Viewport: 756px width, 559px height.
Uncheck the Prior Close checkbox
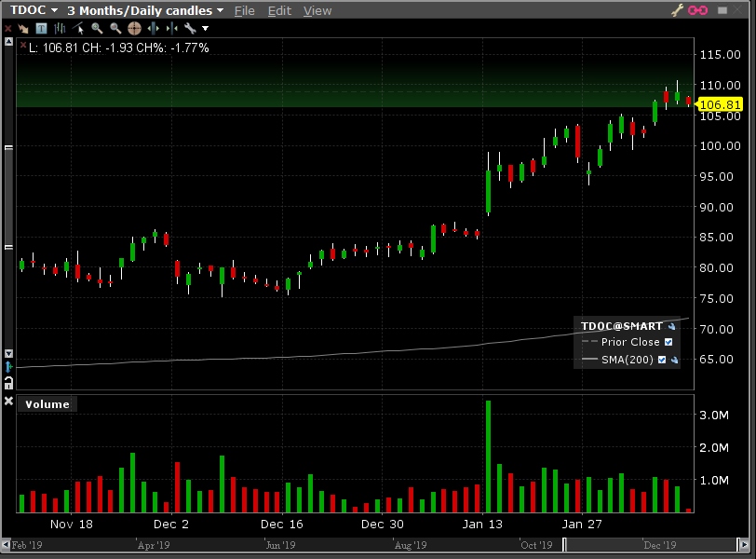tap(668, 342)
